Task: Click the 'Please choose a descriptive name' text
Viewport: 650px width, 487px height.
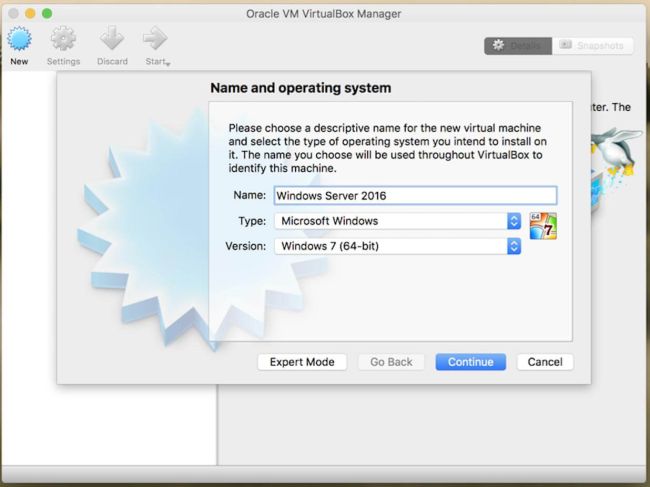Action: [388, 148]
